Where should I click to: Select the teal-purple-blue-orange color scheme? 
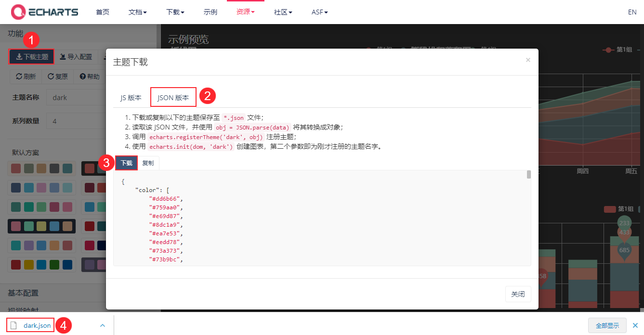pos(42,245)
